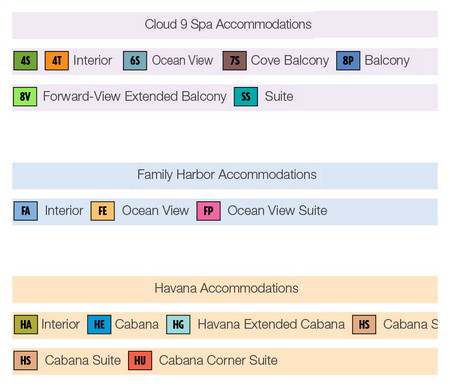Screen dimensions: 450x386
Task: Select the 8V Forward-View Extended Balcony badge
Action: [x=25, y=97]
